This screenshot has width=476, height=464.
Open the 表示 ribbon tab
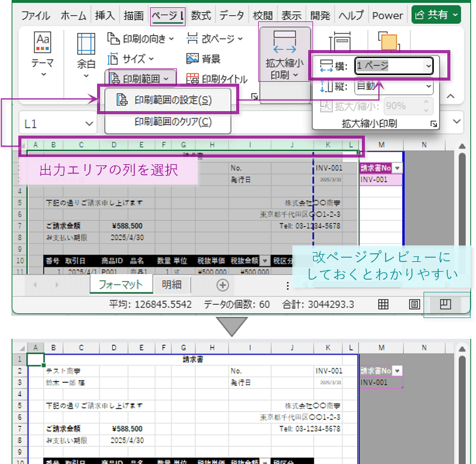tap(291, 15)
